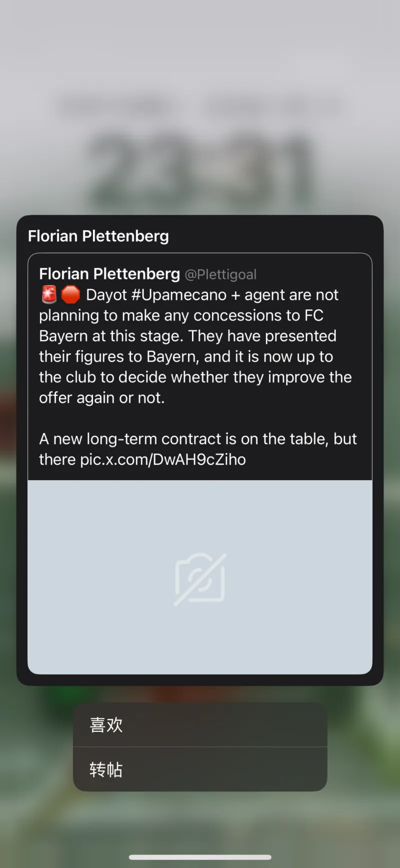Tap the author name beside @Plettigoal

point(109,274)
